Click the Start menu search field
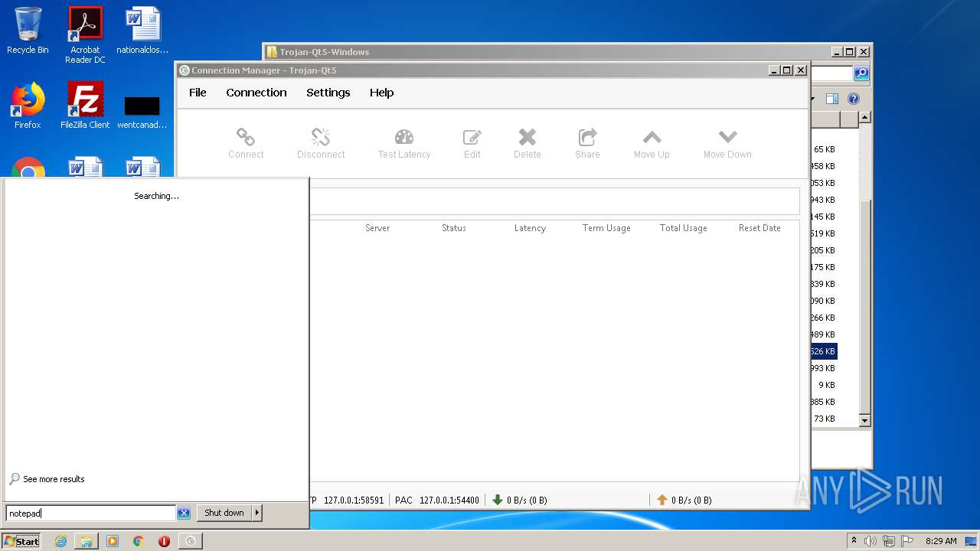Screen dimensions: 980x551 (91, 514)
